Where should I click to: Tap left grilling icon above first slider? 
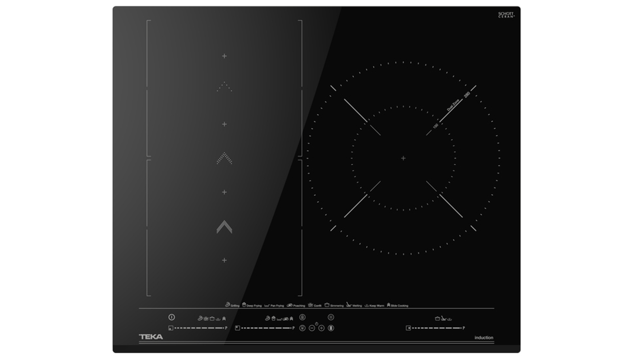(x=200, y=318)
